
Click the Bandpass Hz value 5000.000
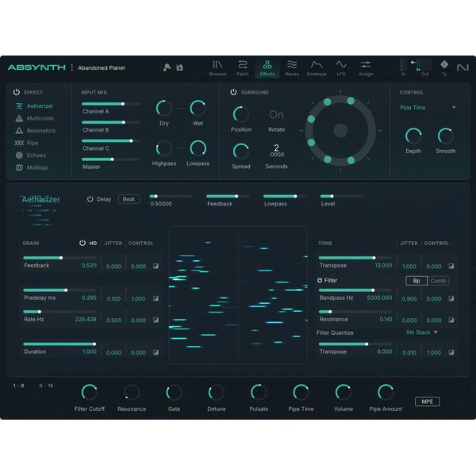tap(379, 297)
